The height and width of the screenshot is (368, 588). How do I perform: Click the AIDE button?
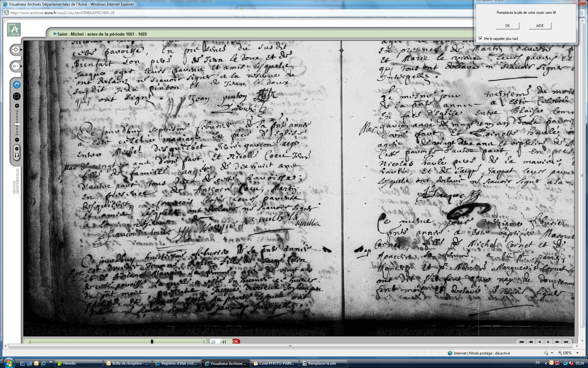540,26
